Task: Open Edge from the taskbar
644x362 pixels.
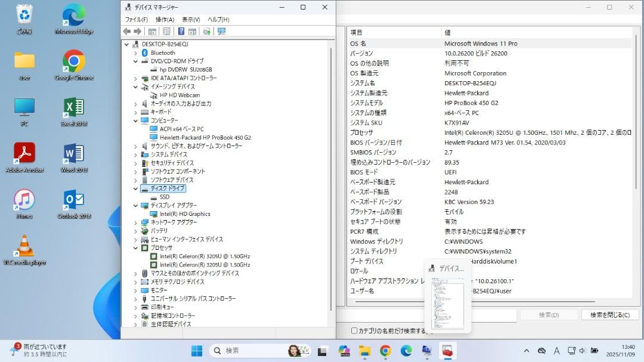Action: 406,351
